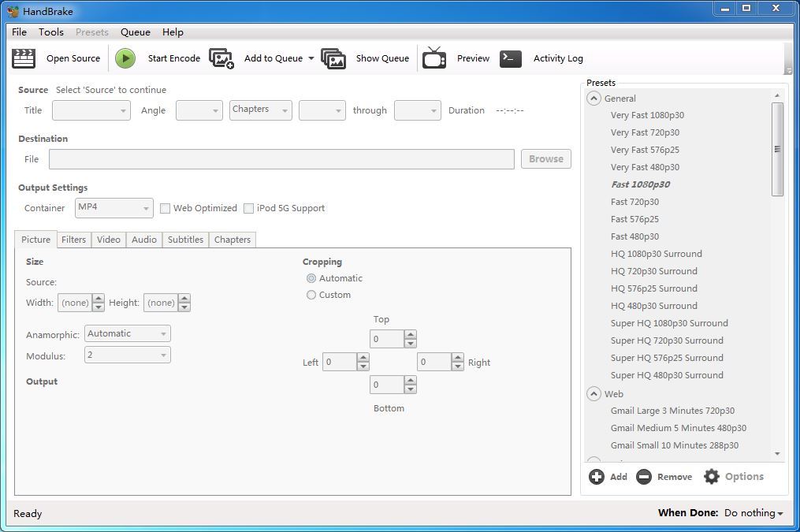Image resolution: width=800 pixels, height=532 pixels.
Task: Open the Chapters range type dropdown
Action: [x=261, y=110]
